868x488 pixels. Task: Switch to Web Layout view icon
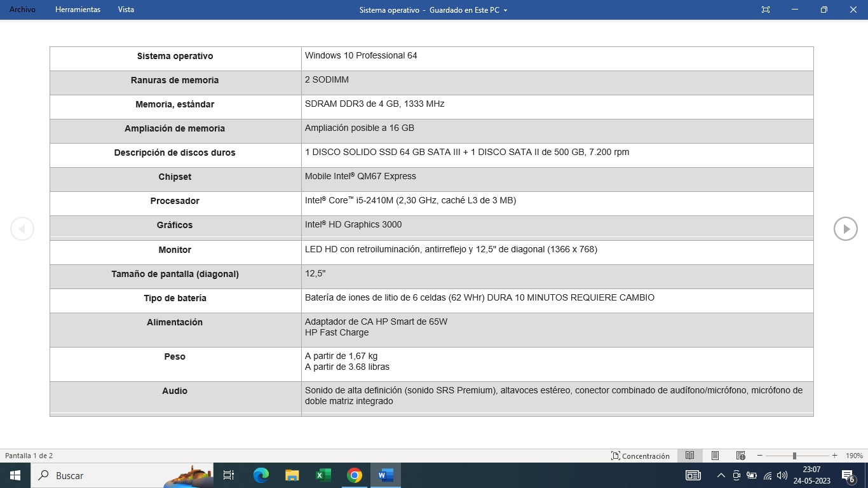pyautogui.click(x=740, y=456)
